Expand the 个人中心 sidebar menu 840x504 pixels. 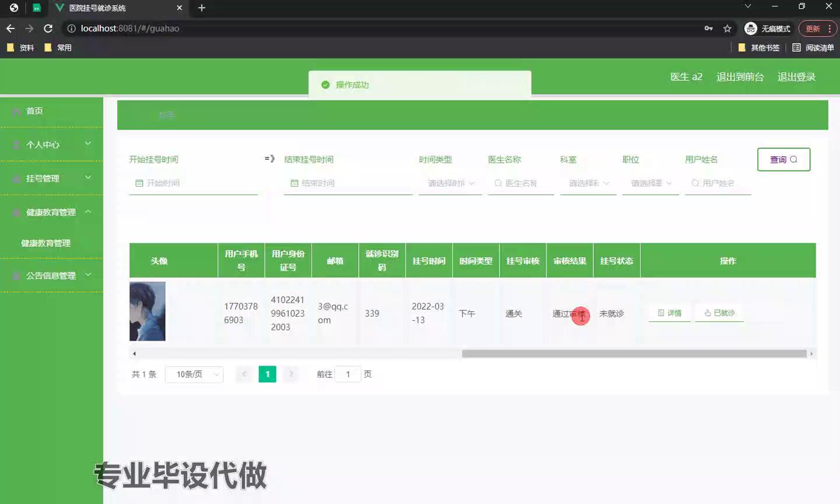point(51,145)
